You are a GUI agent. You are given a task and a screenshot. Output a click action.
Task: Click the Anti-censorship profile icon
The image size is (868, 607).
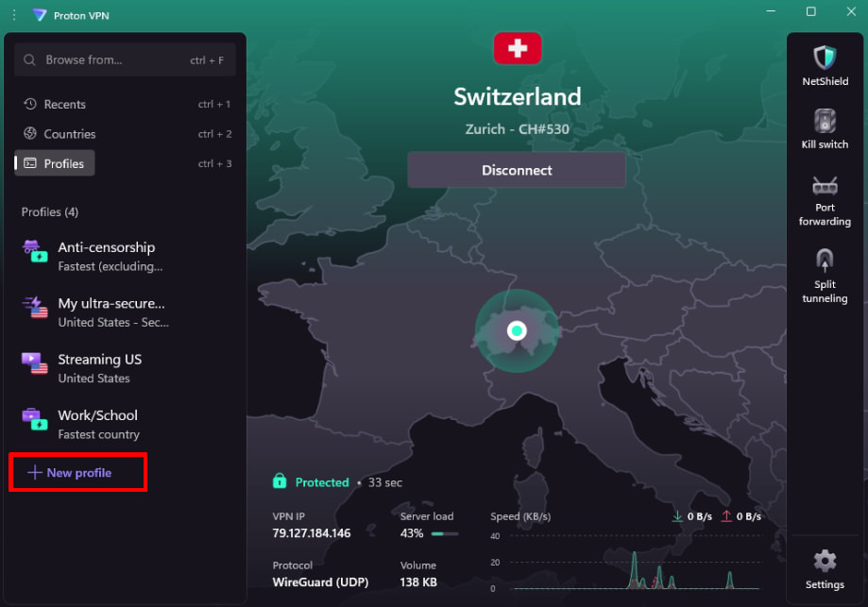pos(35,251)
